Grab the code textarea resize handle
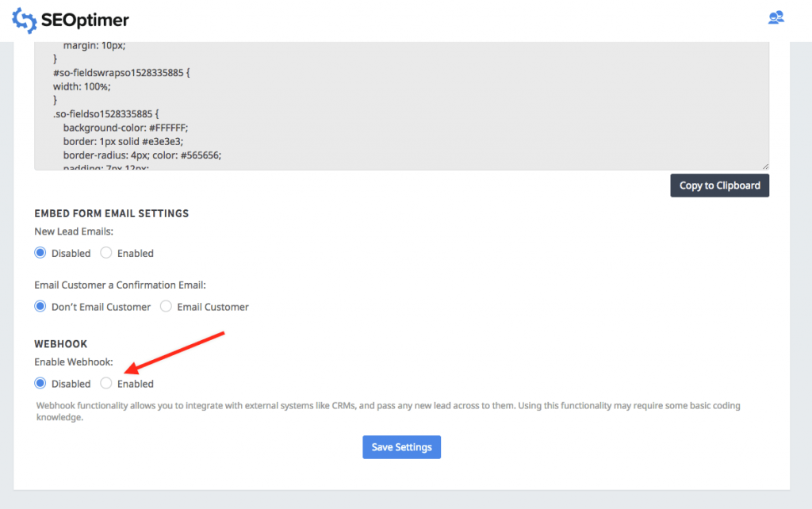Image resolution: width=812 pixels, height=509 pixels. (x=765, y=166)
